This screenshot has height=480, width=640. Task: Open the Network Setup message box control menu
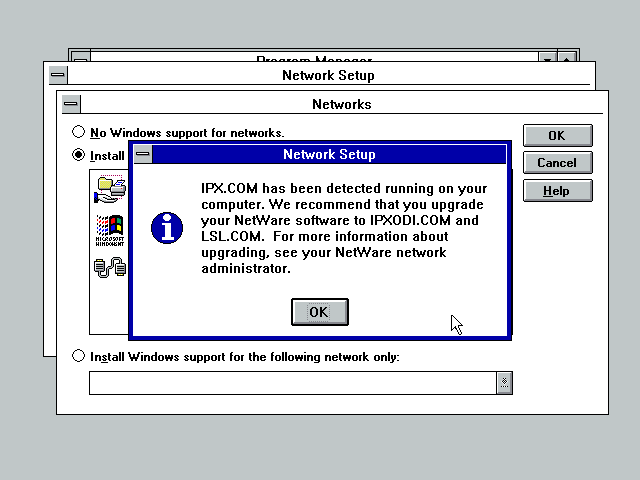143,155
